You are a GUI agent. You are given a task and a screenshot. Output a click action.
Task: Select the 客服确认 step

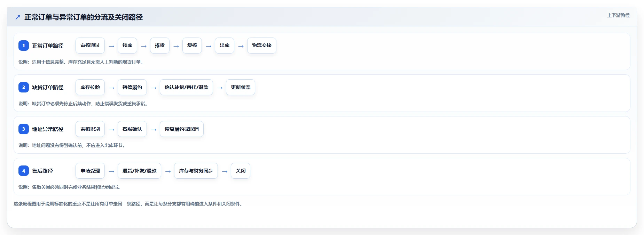point(132,129)
